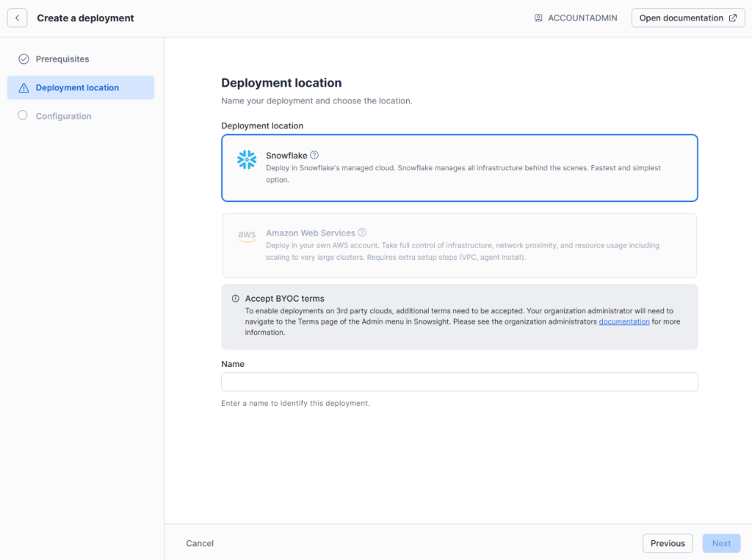
Task: Click help icon beside Amazon Web Services
Action: pos(362,233)
